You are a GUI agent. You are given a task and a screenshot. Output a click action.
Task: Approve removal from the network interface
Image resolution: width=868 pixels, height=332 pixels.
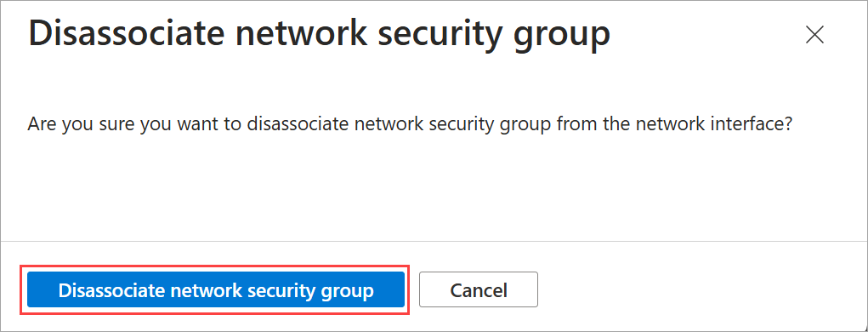215,290
